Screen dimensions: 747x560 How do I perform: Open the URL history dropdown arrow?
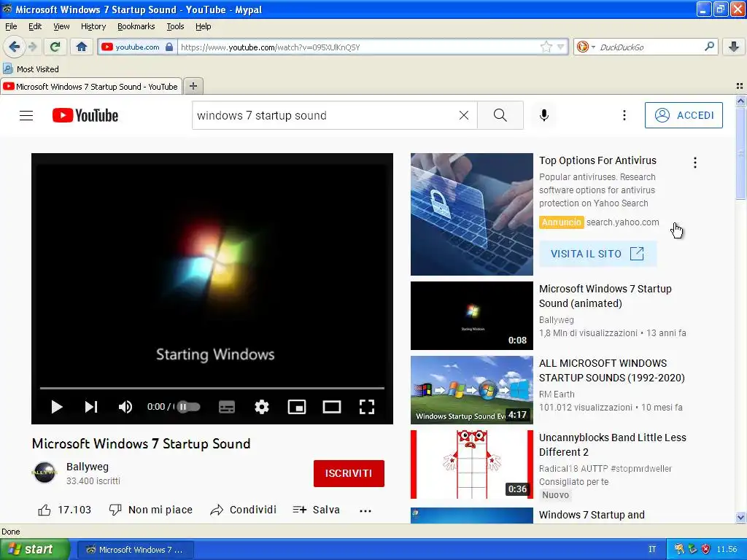[561, 47]
